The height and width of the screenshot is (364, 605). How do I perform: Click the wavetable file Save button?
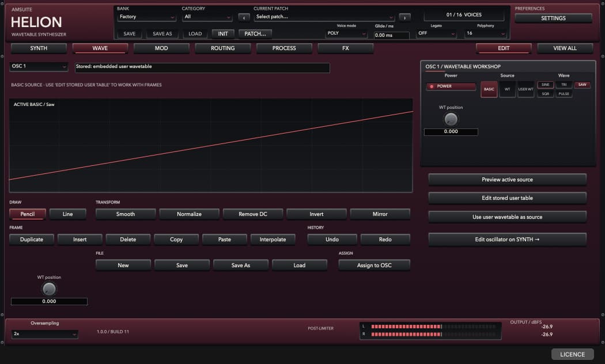tap(181, 266)
